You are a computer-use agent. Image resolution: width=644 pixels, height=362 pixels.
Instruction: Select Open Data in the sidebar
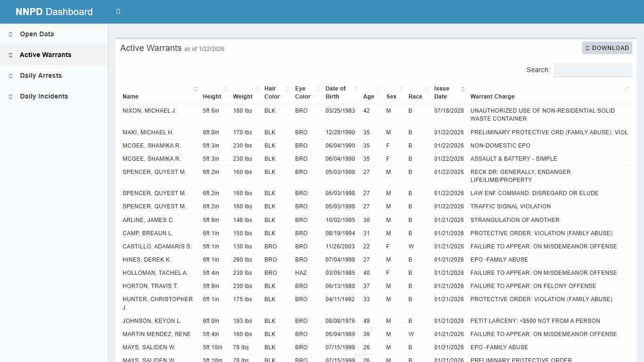tap(36, 34)
